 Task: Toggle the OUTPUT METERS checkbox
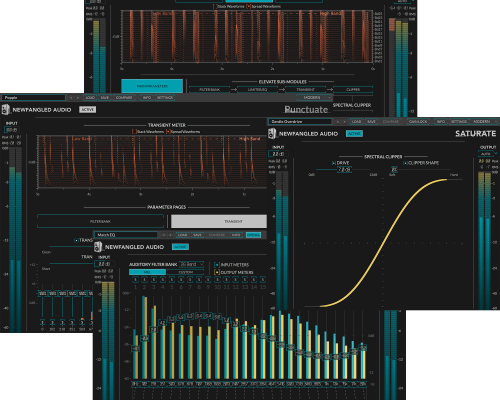click(x=217, y=272)
